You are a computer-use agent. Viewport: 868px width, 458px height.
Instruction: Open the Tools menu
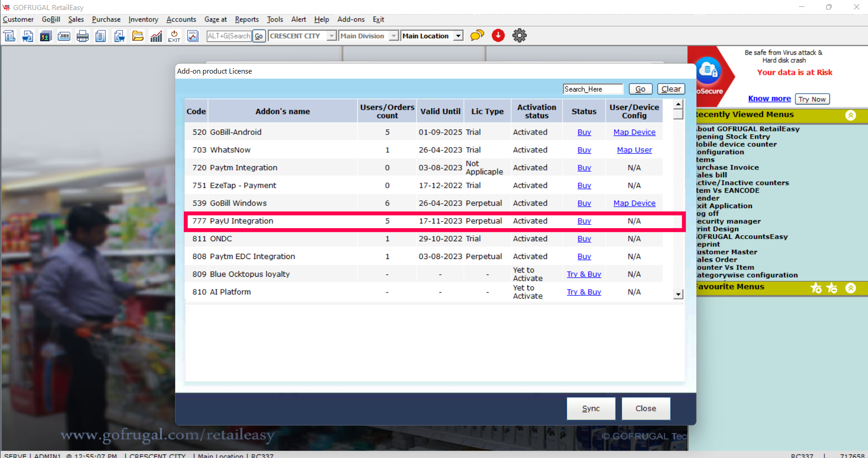275,20
